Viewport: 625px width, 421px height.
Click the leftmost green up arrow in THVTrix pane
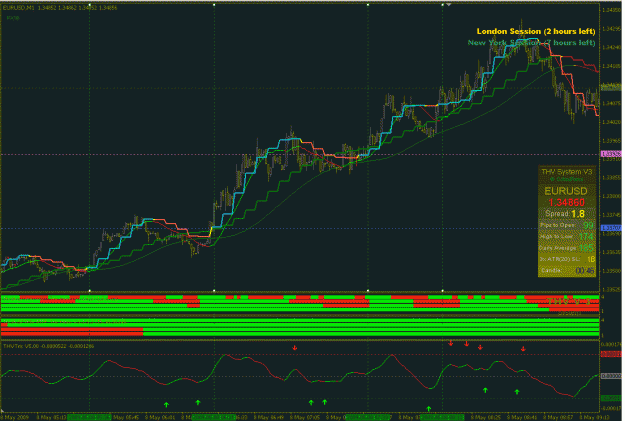tap(166, 405)
